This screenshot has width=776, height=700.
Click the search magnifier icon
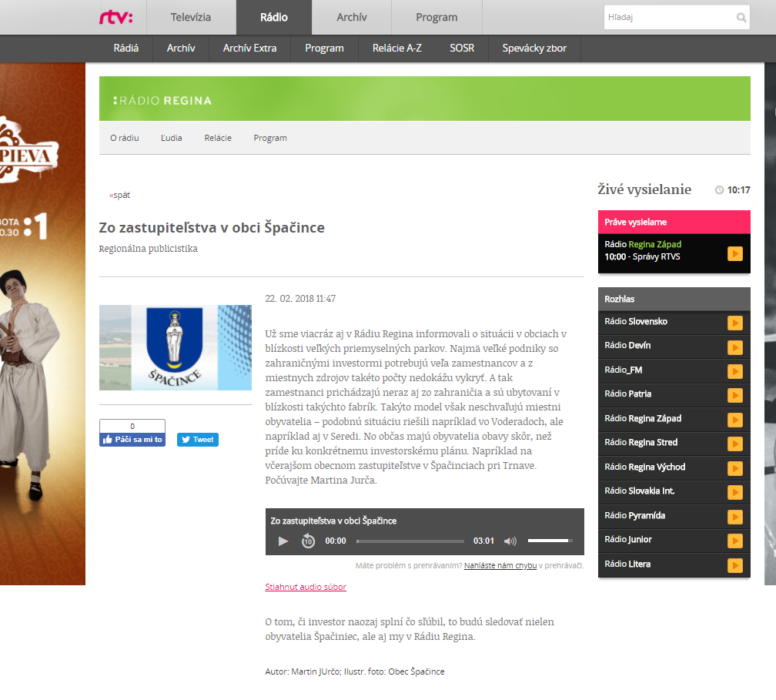click(741, 18)
